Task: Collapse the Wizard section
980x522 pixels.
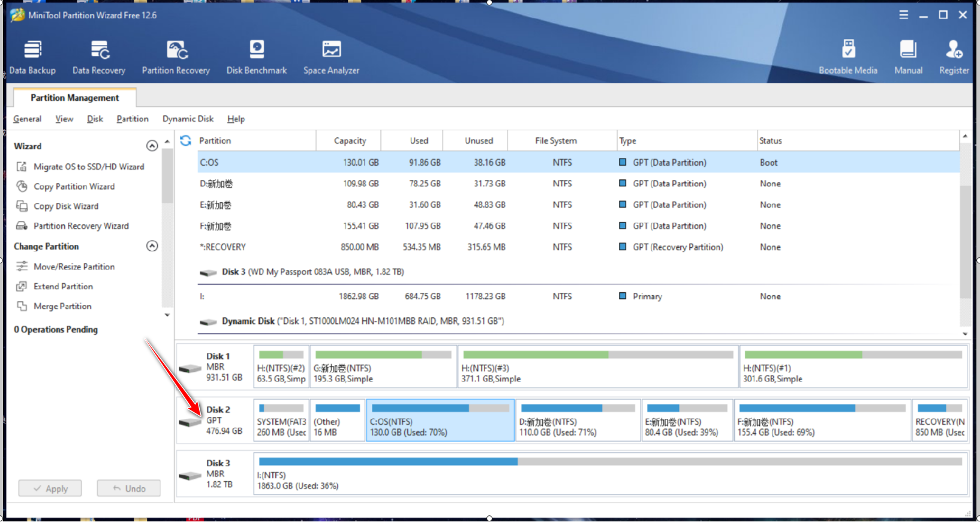Action: click(x=152, y=146)
